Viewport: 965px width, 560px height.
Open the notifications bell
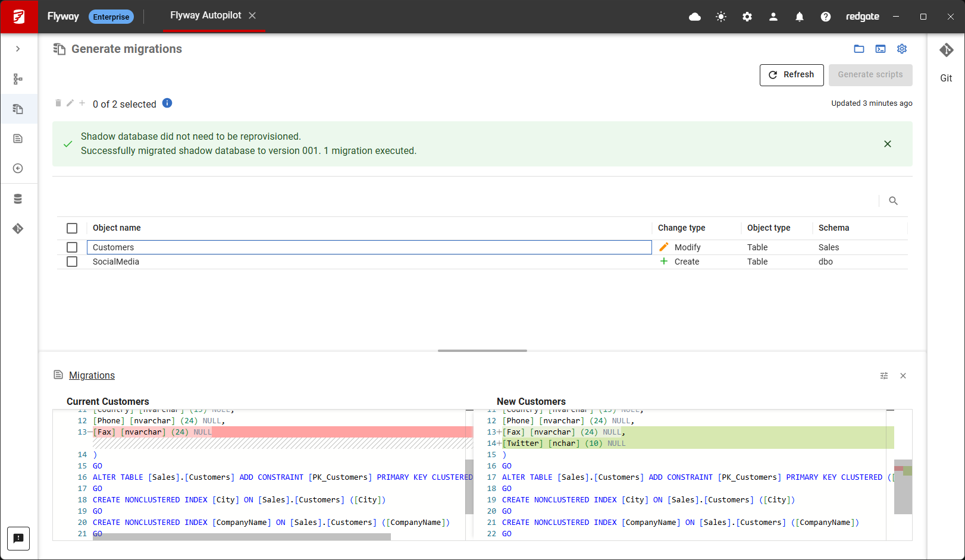point(800,17)
